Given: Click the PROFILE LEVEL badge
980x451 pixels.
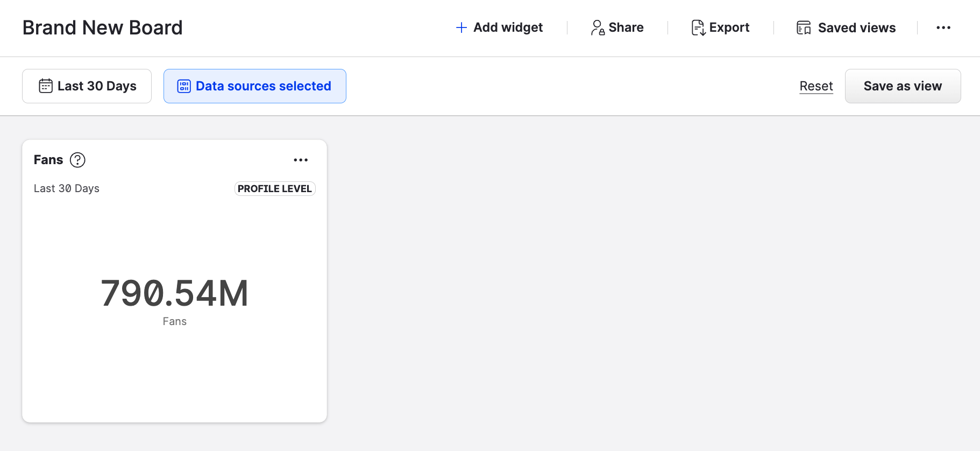Looking at the screenshot, I should click(x=274, y=188).
